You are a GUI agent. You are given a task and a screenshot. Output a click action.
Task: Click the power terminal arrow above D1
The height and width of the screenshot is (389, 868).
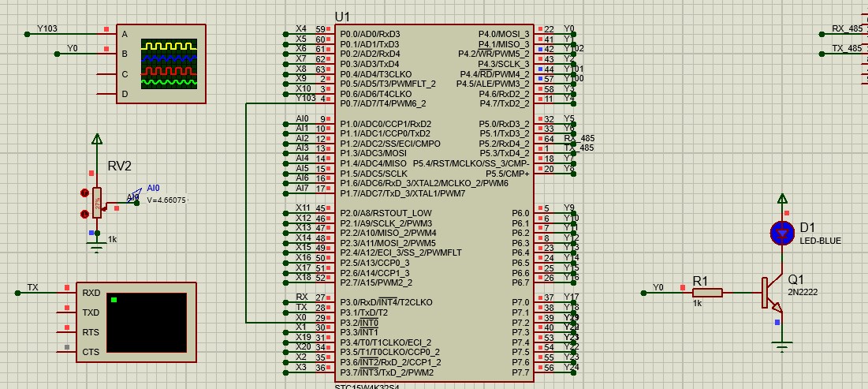click(782, 198)
